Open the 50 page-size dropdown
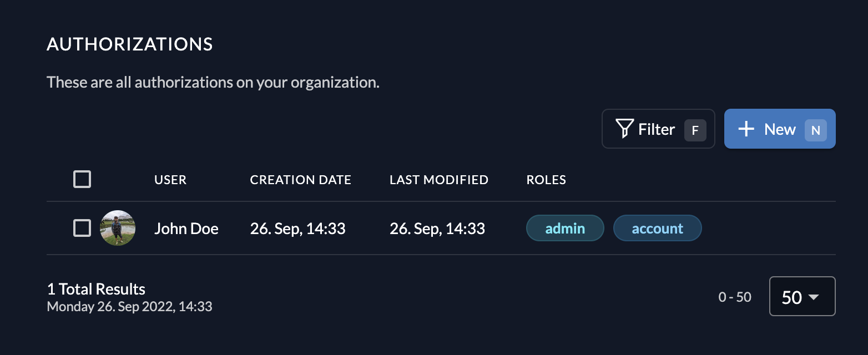 (801, 297)
